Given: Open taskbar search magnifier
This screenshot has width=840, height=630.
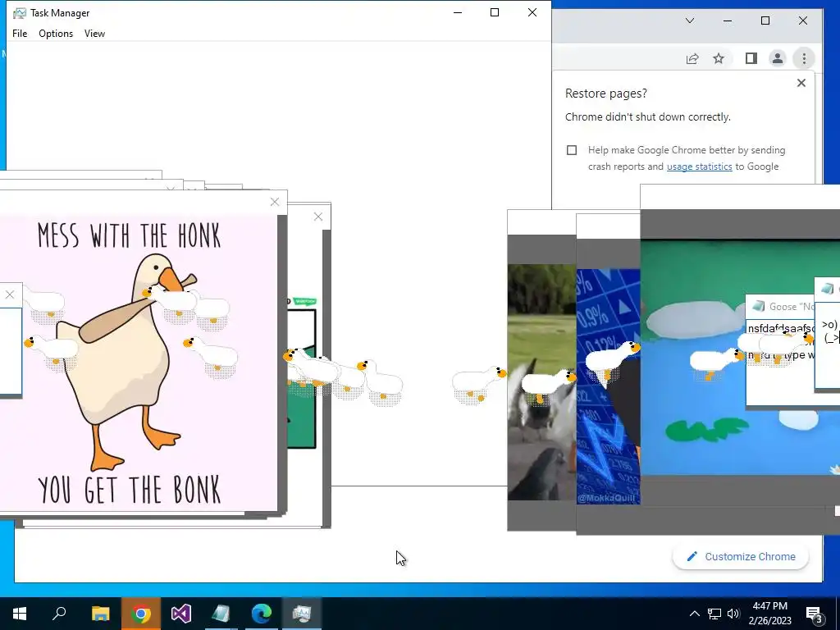Looking at the screenshot, I should (59, 614).
